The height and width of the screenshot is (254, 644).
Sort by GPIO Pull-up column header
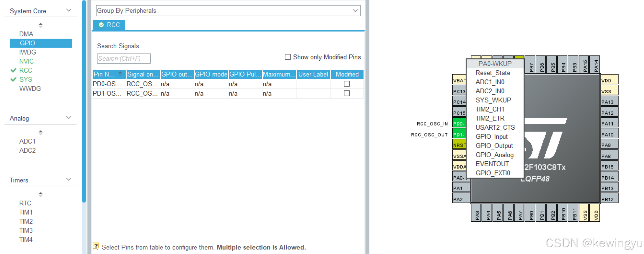click(245, 74)
